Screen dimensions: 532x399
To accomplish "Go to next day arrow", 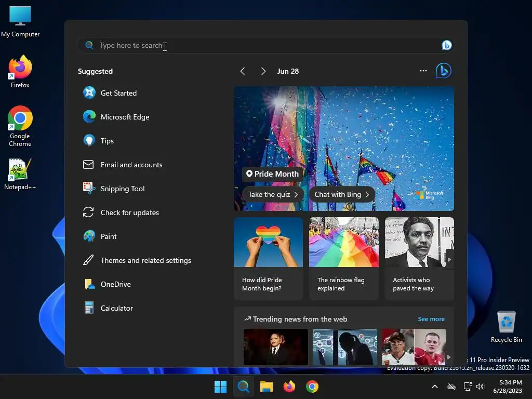I will 263,71.
